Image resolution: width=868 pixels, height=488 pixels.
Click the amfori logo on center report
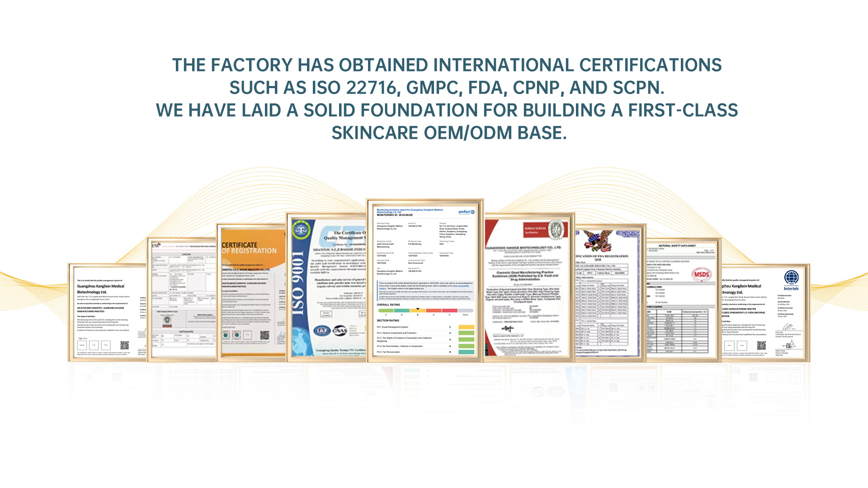pos(466,212)
